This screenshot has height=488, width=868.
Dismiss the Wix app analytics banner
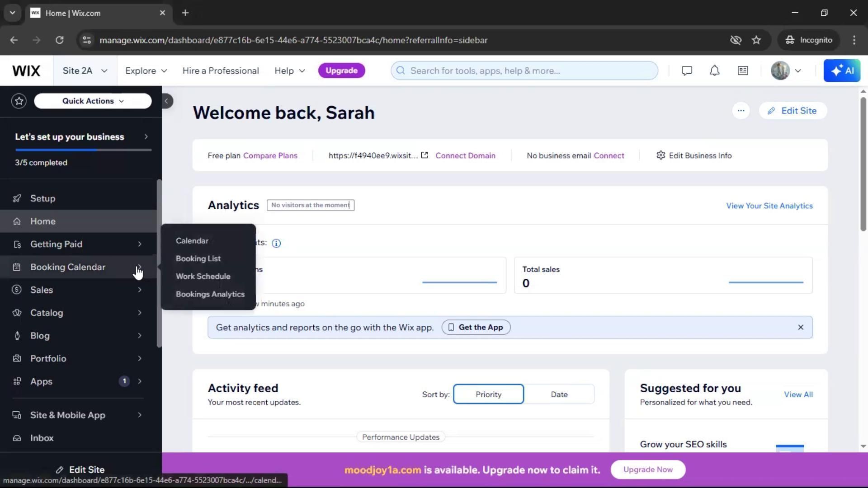(800, 327)
